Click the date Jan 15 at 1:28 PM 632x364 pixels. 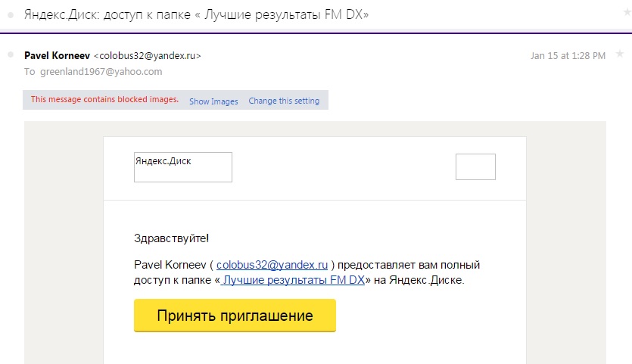[x=568, y=56]
